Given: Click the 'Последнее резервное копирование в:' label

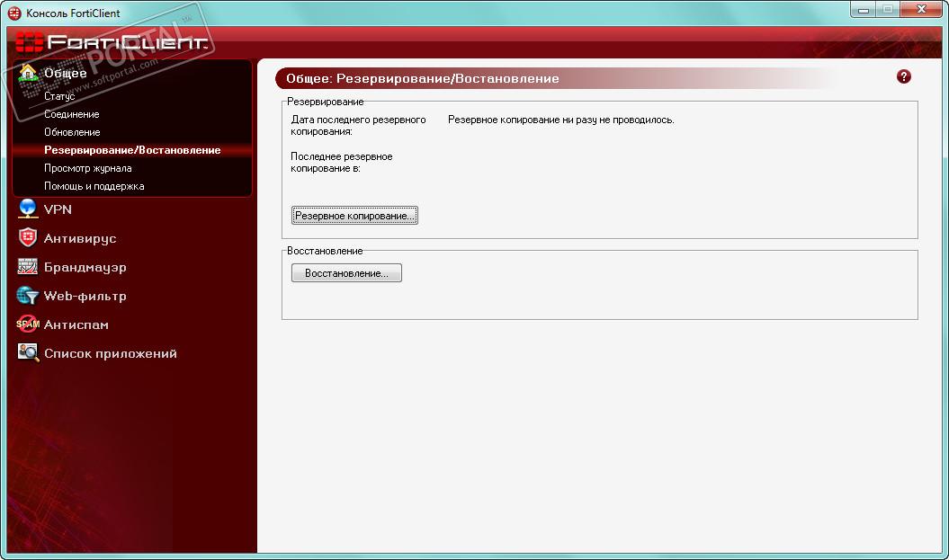Looking at the screenshot, I should point(341,162).
